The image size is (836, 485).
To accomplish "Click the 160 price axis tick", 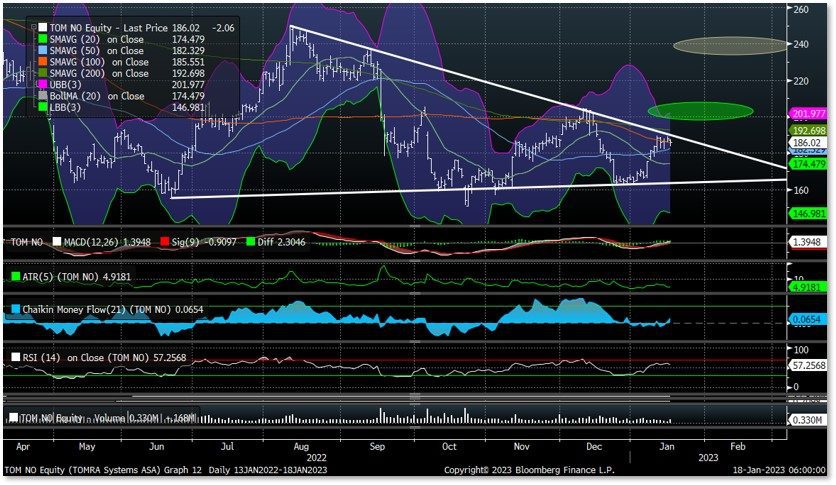I will 801,190.
